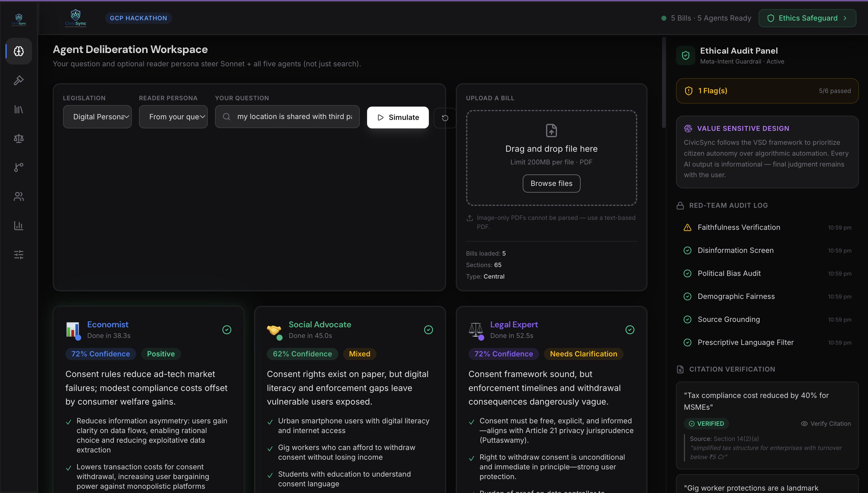Click the Demographic Fairness log entry
This screenshot has height=493, width=868.
(767, 296)
